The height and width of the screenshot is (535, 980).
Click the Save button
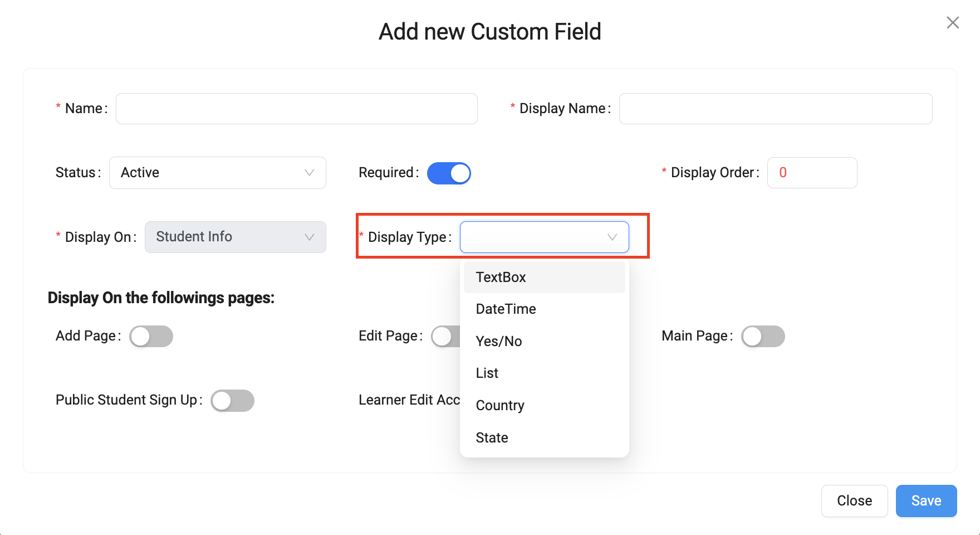925,500
